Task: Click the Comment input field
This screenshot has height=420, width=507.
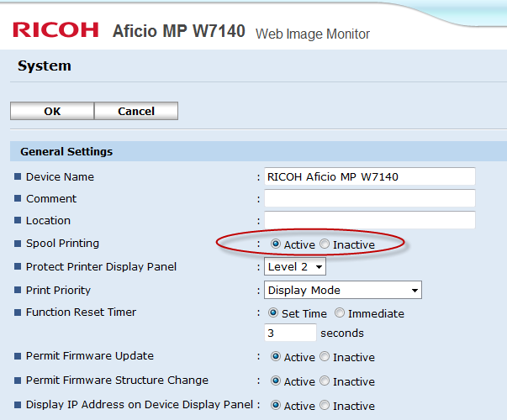Action: tap(369, 199)
